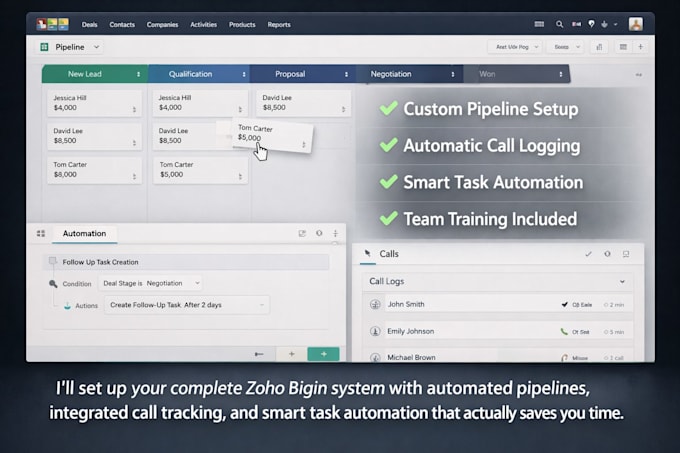Open the Reports section
The height and width of the screenshot is (453, 680).
(x=279, y=25)
